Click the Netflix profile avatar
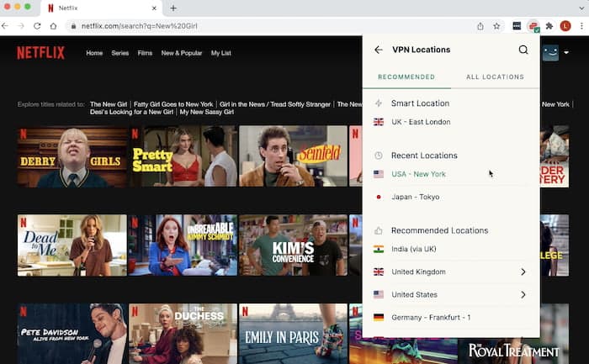The width and height of the screenshot is (589, 364). (x=550, y=53)
